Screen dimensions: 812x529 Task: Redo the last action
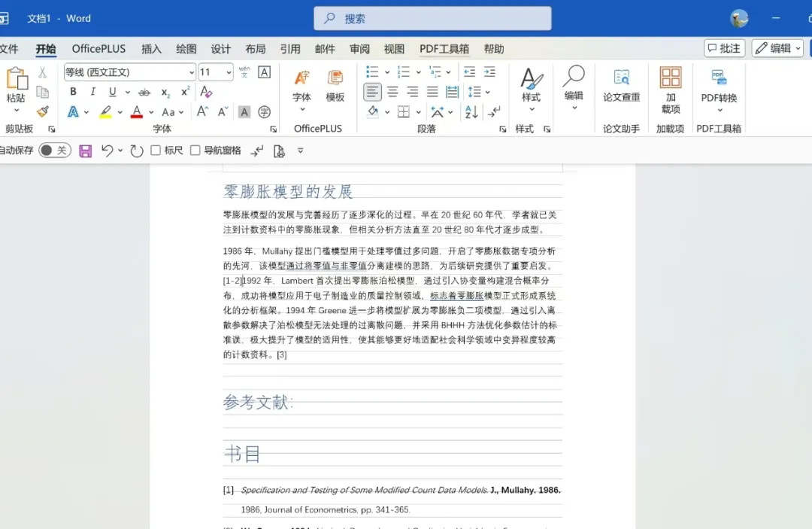pyautogui.click(x=136, y=150)
